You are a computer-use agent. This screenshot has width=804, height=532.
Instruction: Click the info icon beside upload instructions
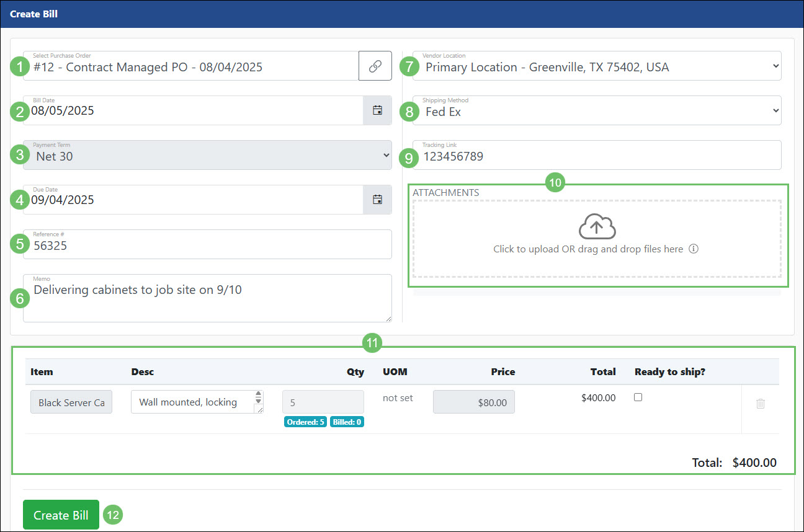point(694,249)
